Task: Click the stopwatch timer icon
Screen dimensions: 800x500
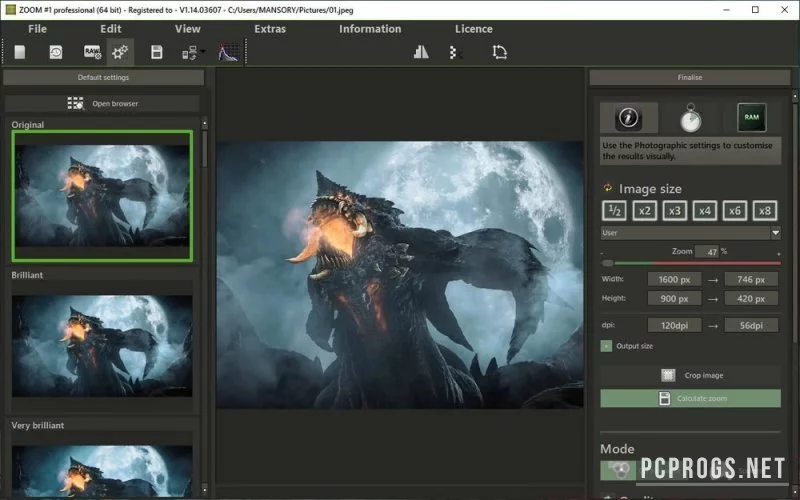Action: 691,118
